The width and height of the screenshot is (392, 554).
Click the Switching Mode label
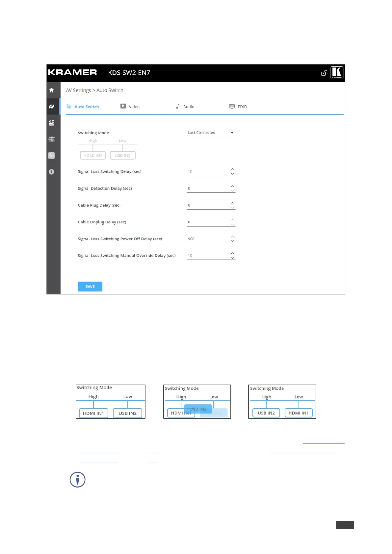(x=93, y=133)
